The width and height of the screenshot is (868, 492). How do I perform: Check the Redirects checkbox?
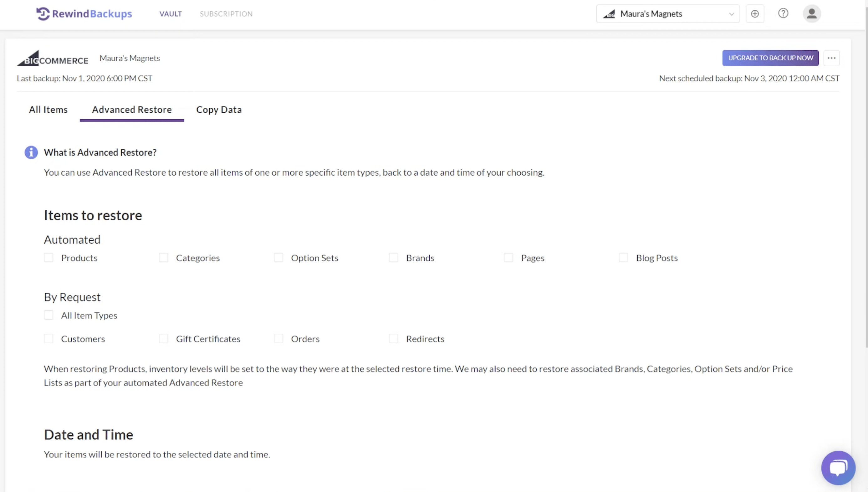(393, 339)
